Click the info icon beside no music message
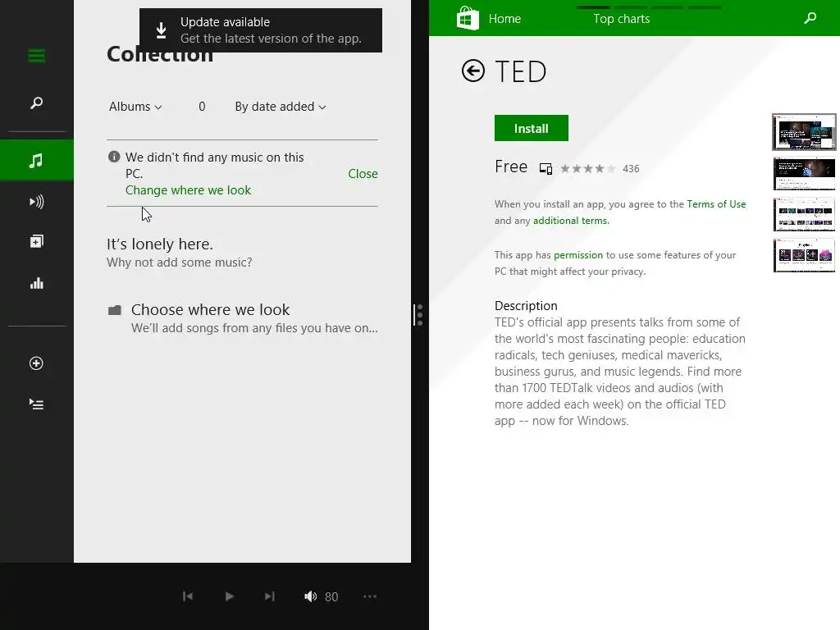 point(114,157)
